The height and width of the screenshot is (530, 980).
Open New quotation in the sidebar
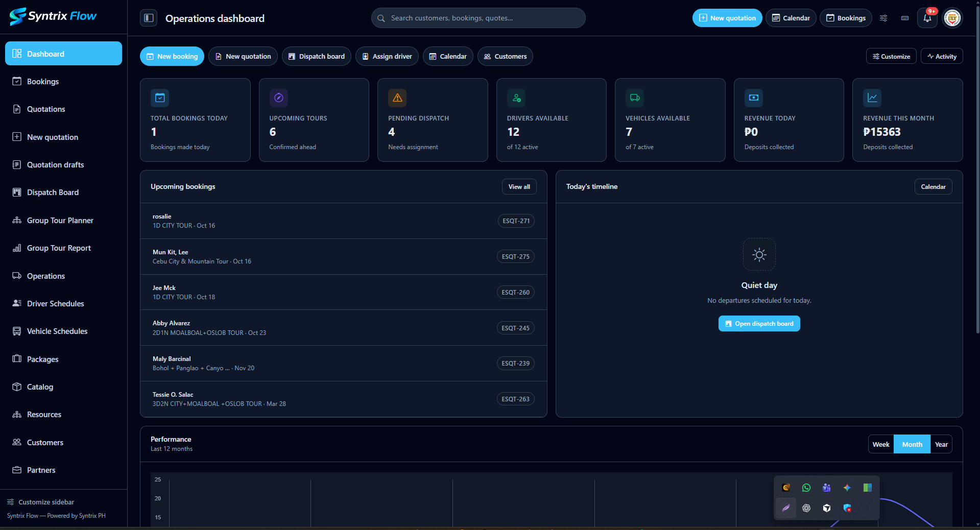tap(63, 137)
